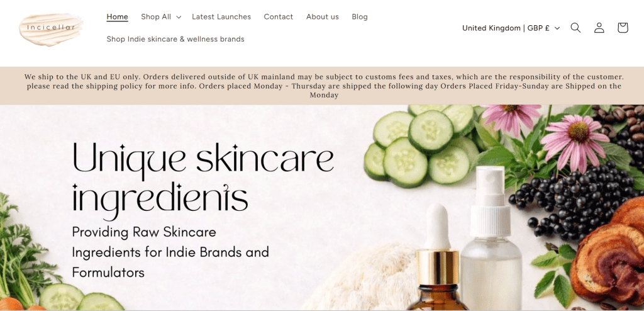Open the Blog link
644x311 pixels.
click(x=359, y=17)
